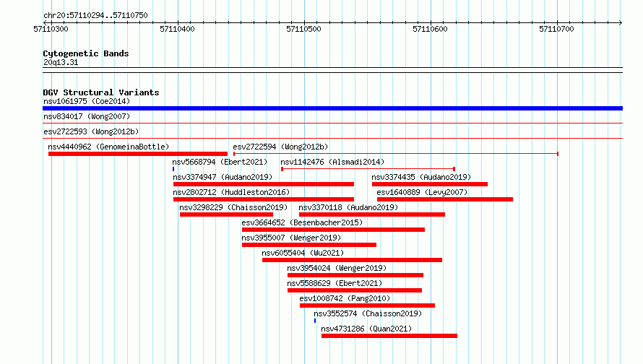The width and height of the screenshot is (643, 364).
Task: Click nsv3374435 (Audano2019) label
Action: tap(421, 177)
